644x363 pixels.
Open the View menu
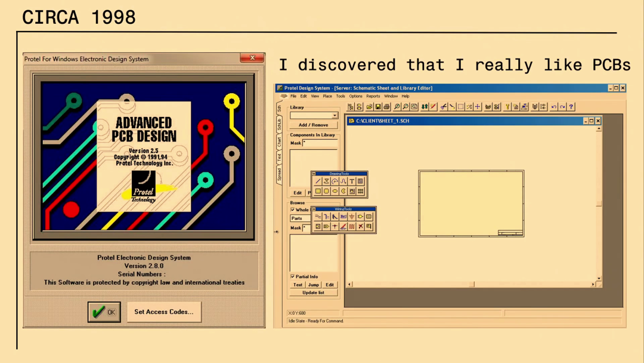315,96
